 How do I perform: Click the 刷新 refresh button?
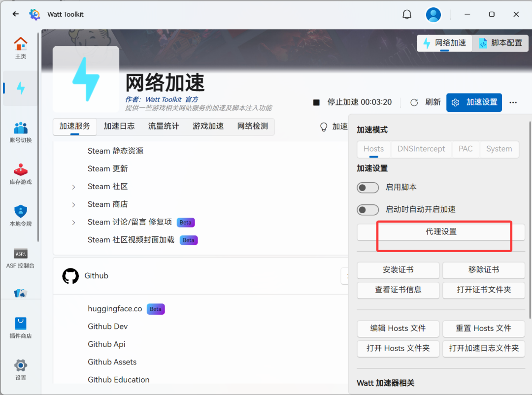point(425,102)
